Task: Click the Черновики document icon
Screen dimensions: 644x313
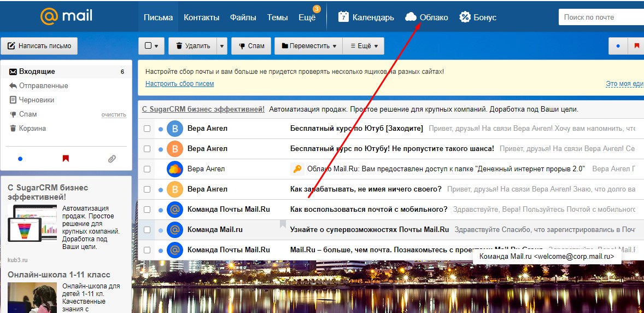Action: coord(13,100)
